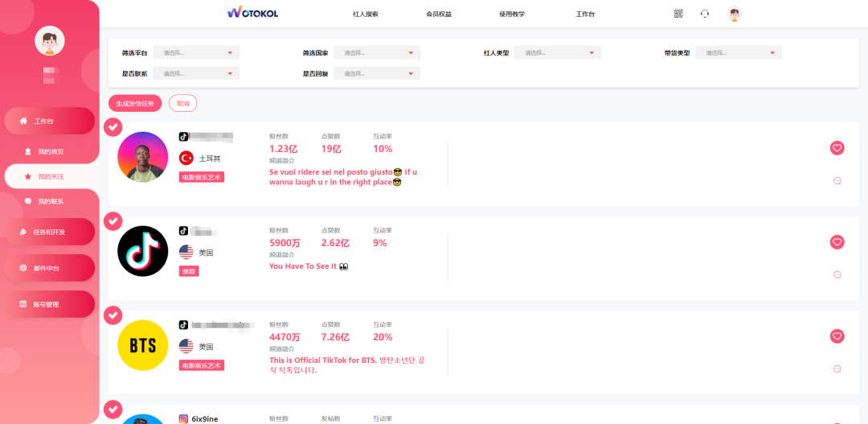Click the headset customer service icon

[x=704, y=14]
